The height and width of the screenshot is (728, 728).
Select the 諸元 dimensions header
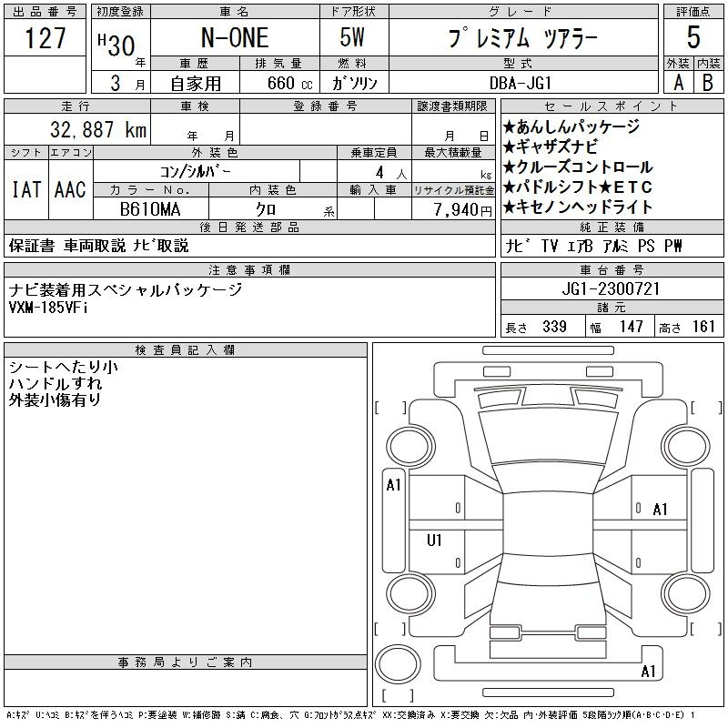point(612,308)
